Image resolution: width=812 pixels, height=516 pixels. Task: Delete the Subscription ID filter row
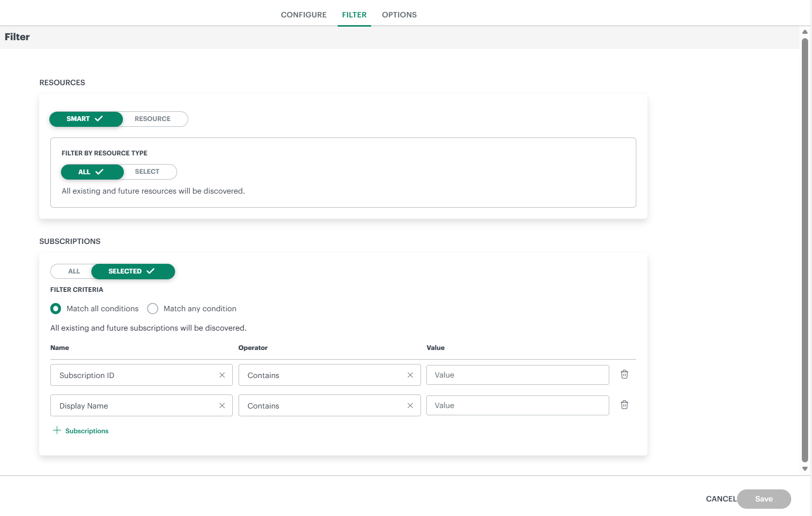tap(624, 374)
